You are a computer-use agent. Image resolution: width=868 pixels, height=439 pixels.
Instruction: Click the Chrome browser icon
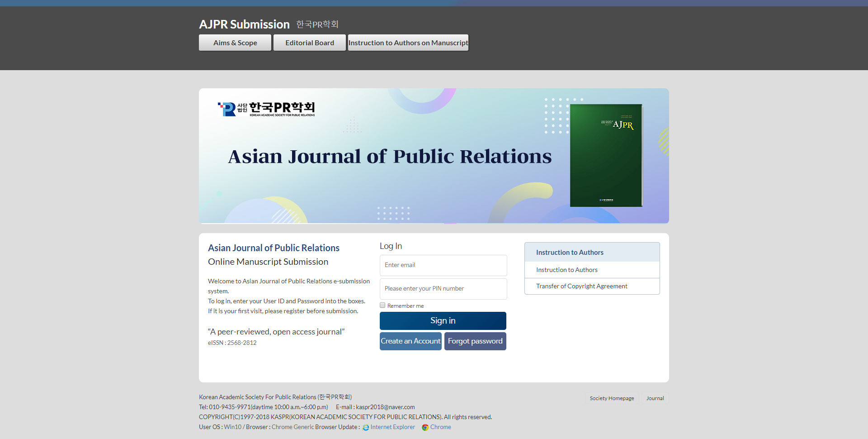tap(425, 427)
